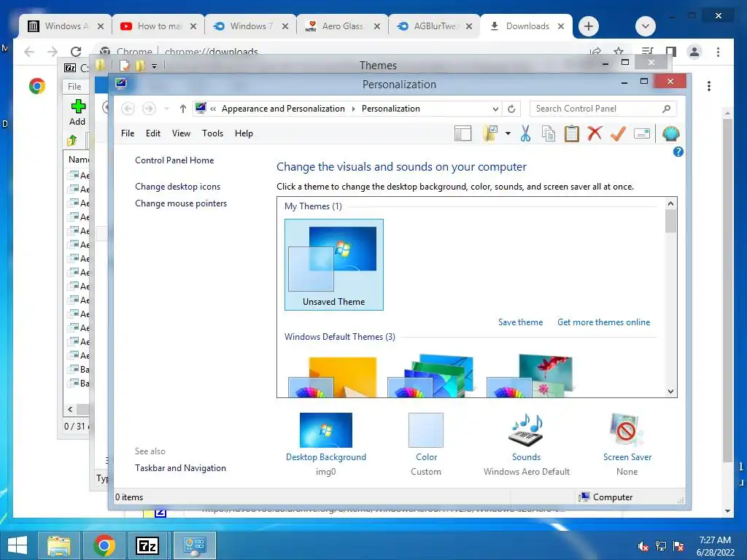Open the Help menu
This screenshot has width=747, height=560.
(244, 134)
